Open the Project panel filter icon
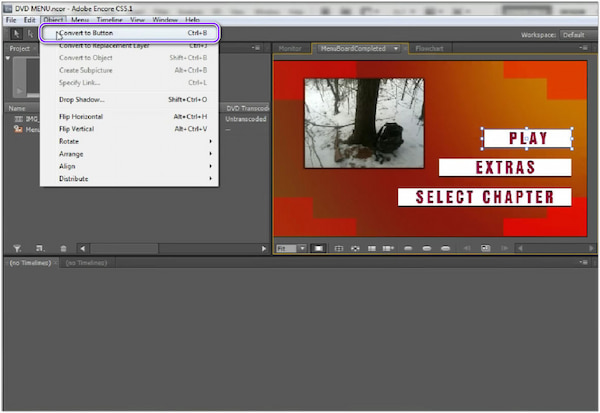This screenshot has width=600, height=413. pos(17,248)
